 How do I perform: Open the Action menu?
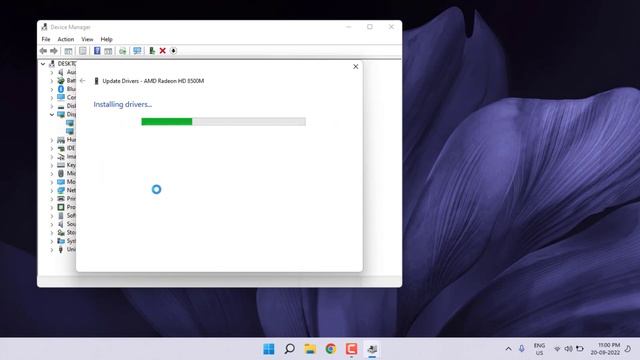point(66,39)
